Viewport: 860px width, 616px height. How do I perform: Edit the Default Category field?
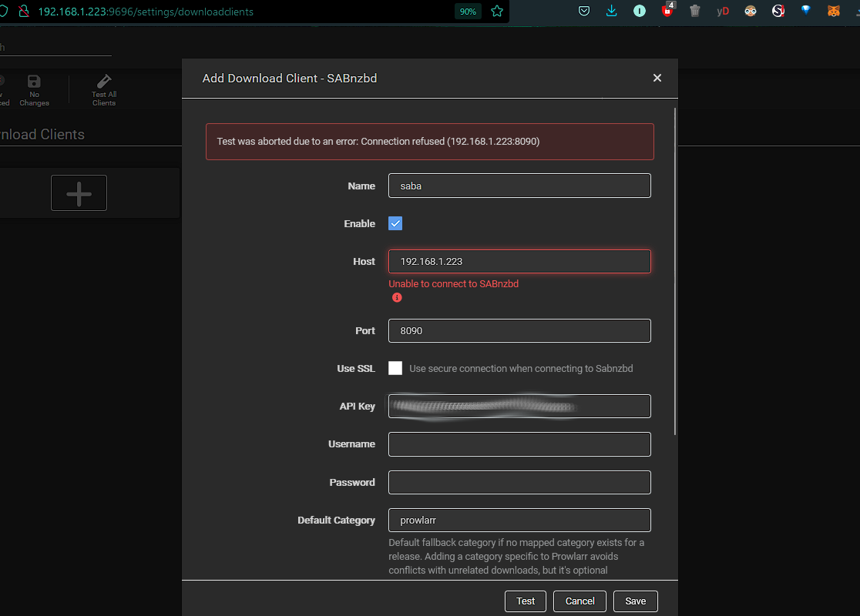coord(519,520)
